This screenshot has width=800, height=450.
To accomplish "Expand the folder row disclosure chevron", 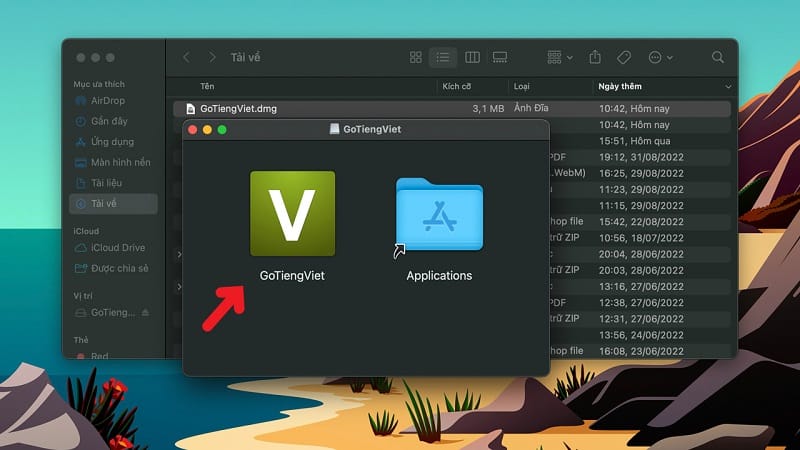I will tap(179, 255).
